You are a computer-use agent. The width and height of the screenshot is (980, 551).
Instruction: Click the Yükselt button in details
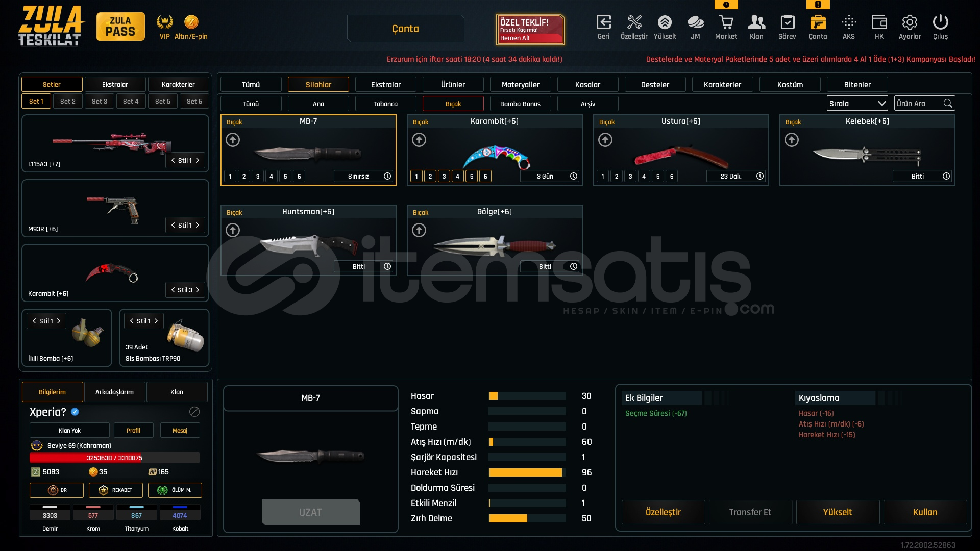pos(838,512)
